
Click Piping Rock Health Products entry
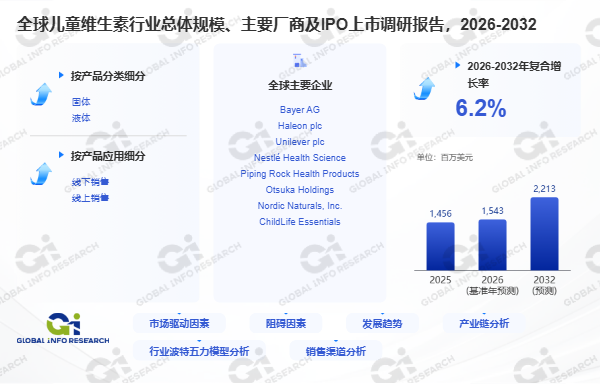(x=300, y=174)
